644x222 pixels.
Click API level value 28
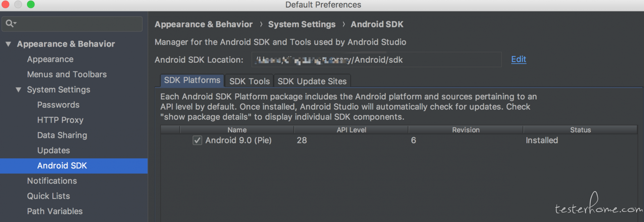tap(302, 140)
